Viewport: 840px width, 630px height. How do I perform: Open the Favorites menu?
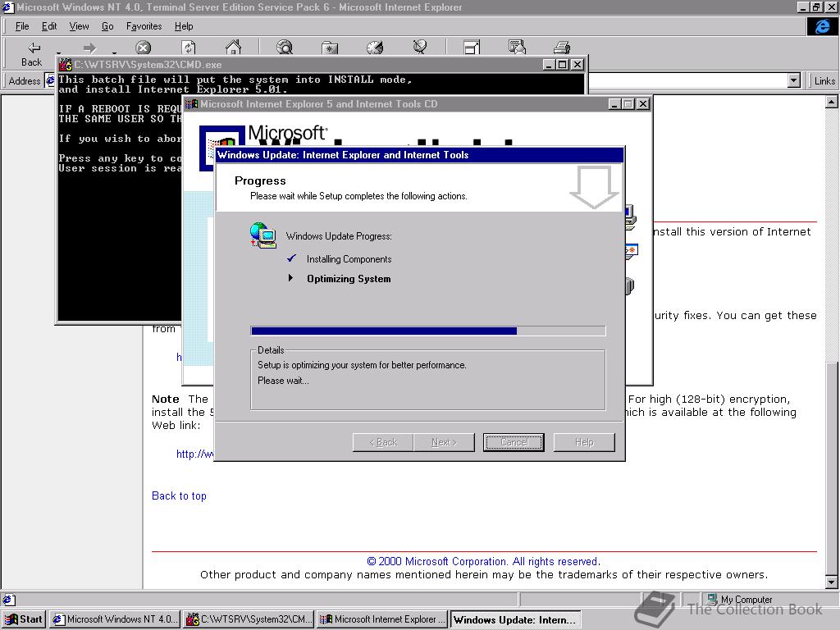point(144,26)
